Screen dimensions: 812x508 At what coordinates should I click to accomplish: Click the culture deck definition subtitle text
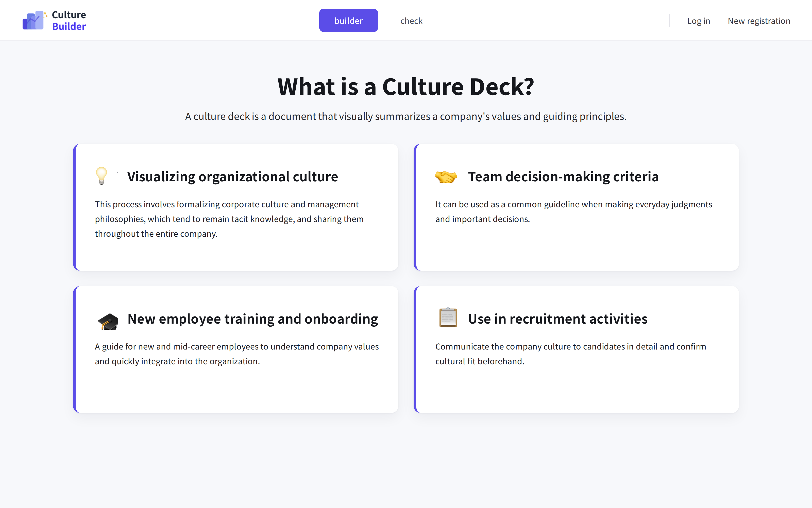coord(406,116)
